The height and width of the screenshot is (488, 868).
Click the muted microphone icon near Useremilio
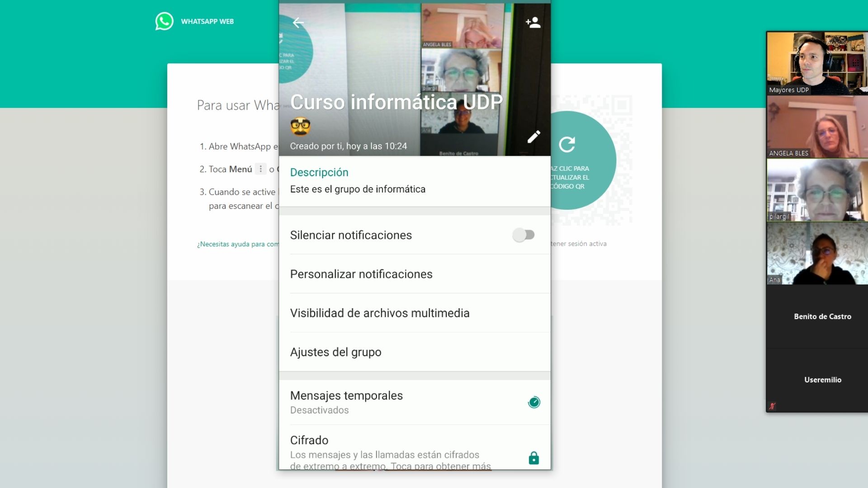pos(772,406)
